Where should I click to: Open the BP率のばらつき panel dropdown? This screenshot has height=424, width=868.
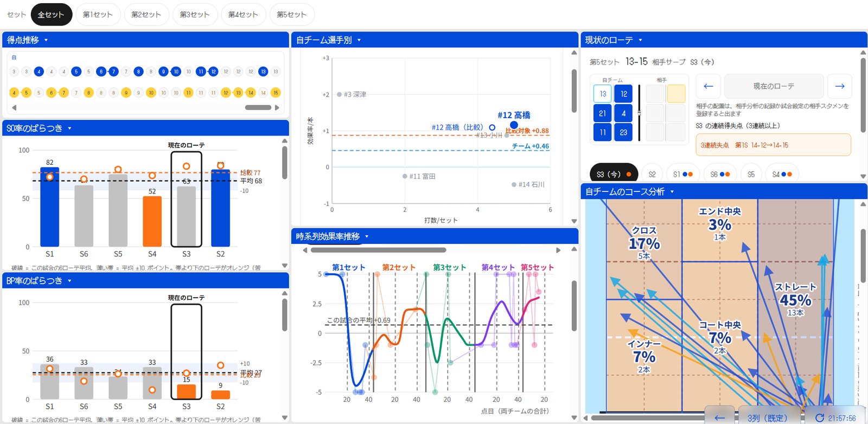[69, 281]
